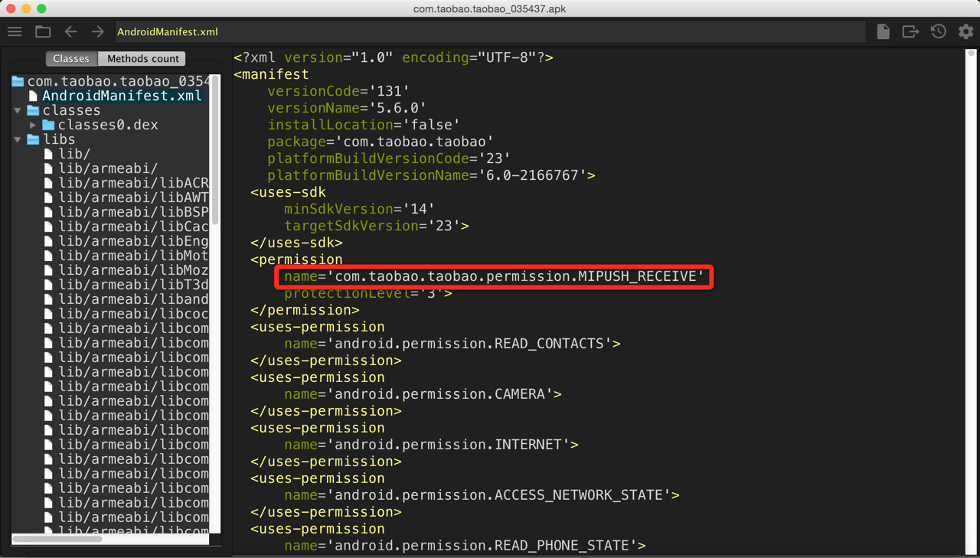Click the <permission opening tag
The width and height of the screenshot is (980, 558).
[297, 259]
